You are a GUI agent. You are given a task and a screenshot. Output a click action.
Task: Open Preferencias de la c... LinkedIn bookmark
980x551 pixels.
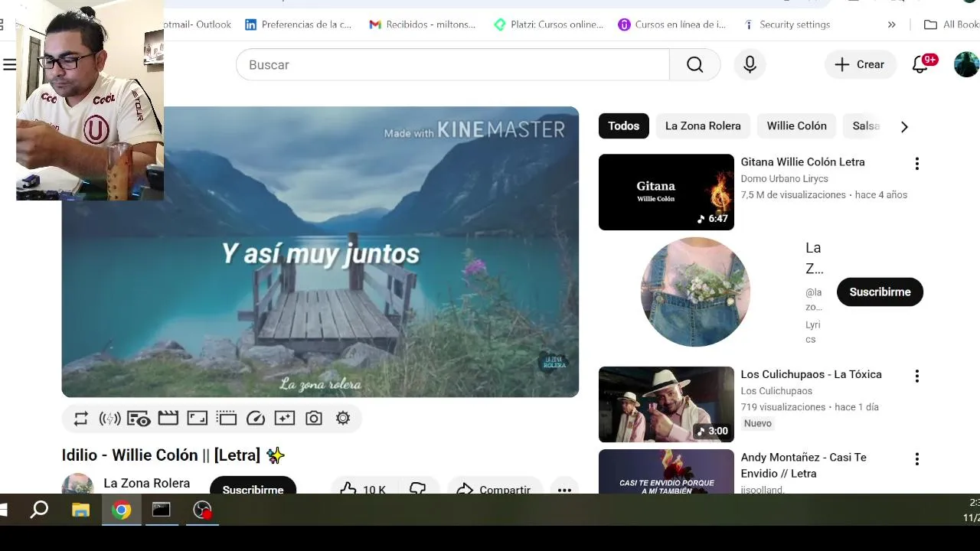[298, 24]
